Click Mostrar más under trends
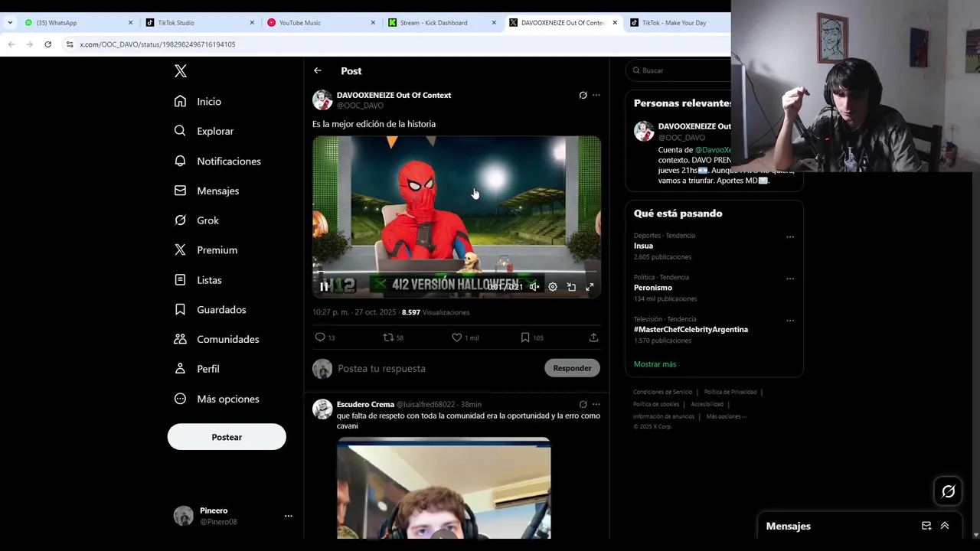Image resolution: width=980 pixels, height=551 pixels. (655, 364)
